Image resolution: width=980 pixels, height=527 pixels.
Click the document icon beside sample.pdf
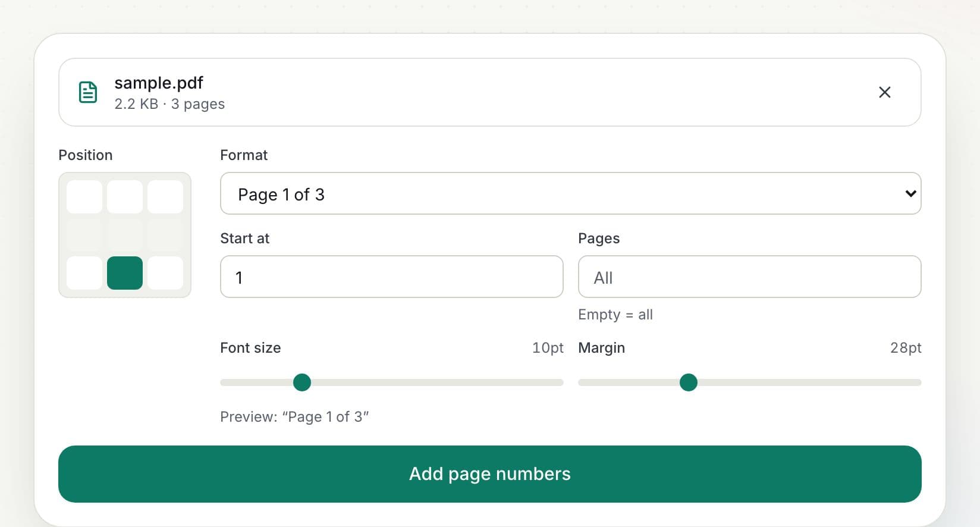pos(88,92)
